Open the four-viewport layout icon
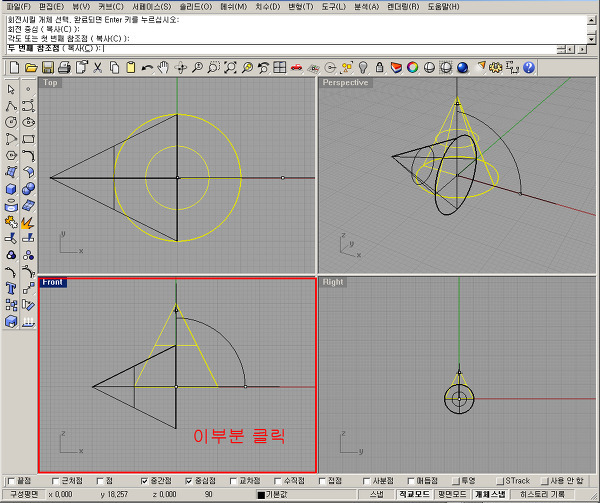The width and height of the screenshot is (600, 503). click(280, 68)
